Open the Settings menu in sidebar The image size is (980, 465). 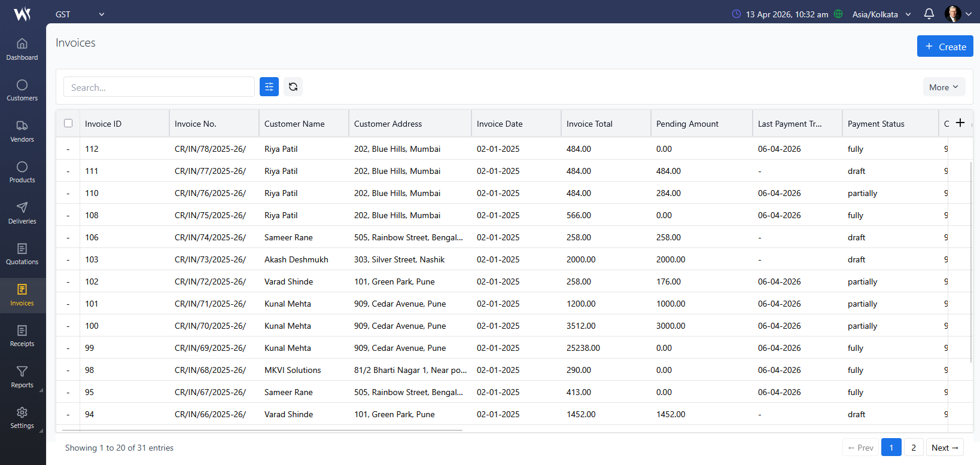point(22,418)
